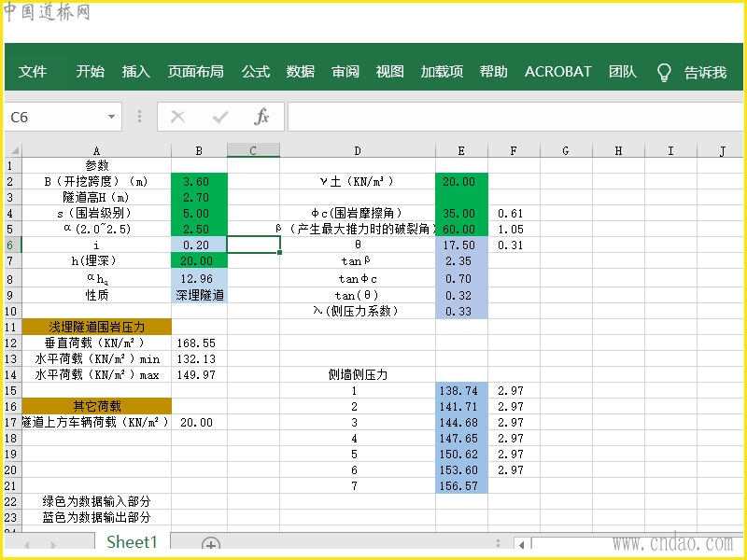Click horizontal load max value 149.97
The height and width of the screenshot is (560, 747).
click(x=199, y=375)
